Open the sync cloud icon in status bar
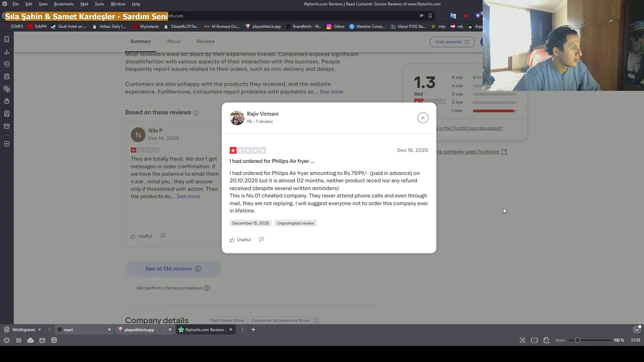Image resolution: width=644 pixels, height=362 pixels. [30, 340]
